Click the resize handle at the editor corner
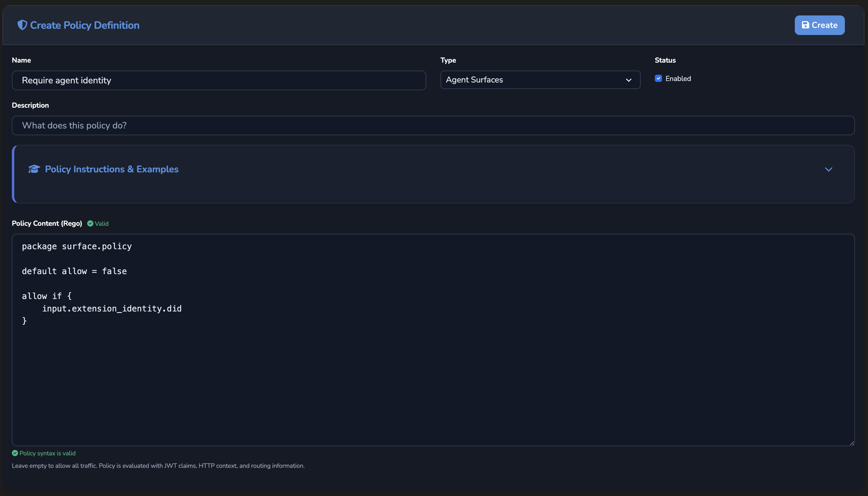 852,443
